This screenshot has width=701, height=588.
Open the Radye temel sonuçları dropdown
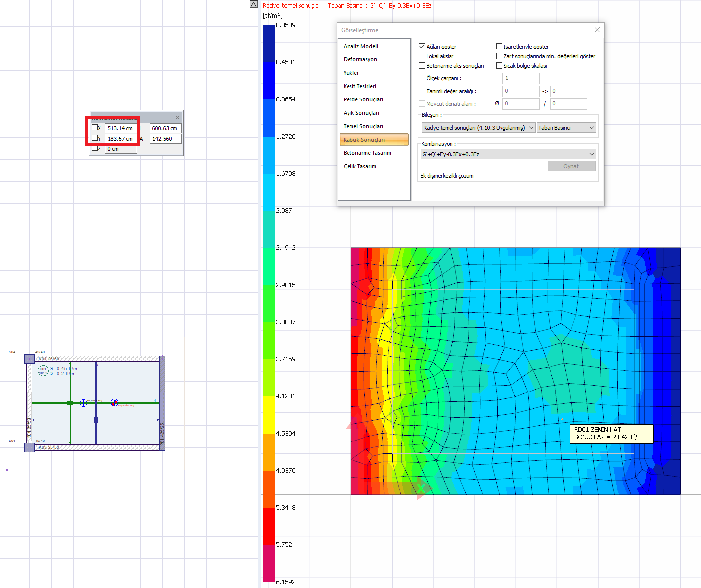478,128
